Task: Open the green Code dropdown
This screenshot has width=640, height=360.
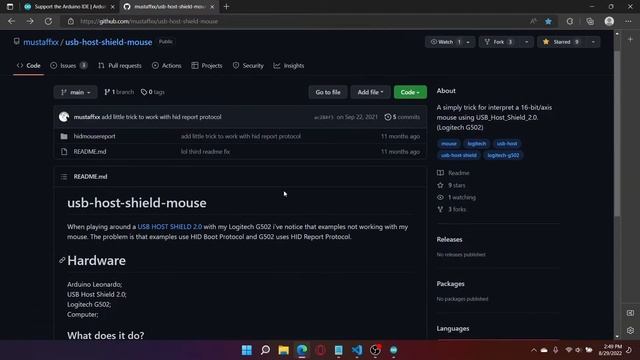Action: click(410, 92)
